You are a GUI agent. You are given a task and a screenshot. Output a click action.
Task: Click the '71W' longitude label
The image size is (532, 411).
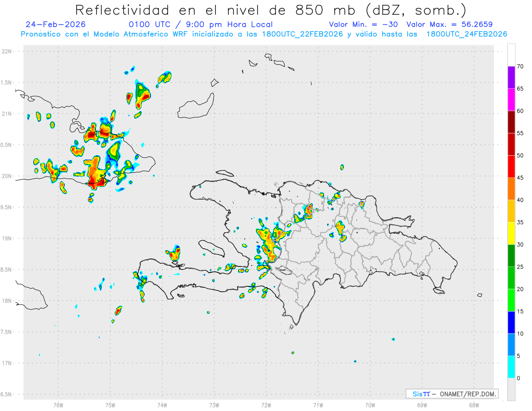point(318,405)
